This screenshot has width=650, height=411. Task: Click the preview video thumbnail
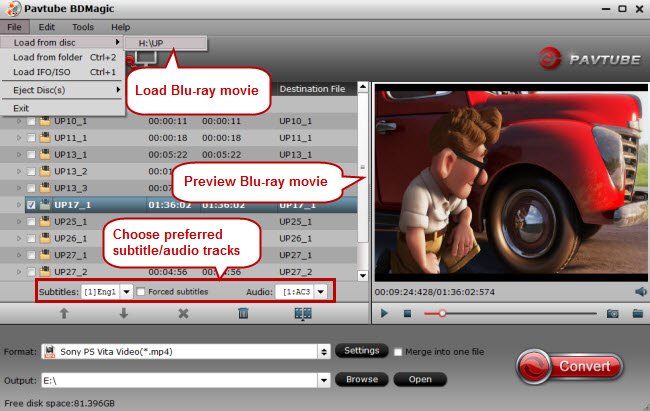coord(511,182)
